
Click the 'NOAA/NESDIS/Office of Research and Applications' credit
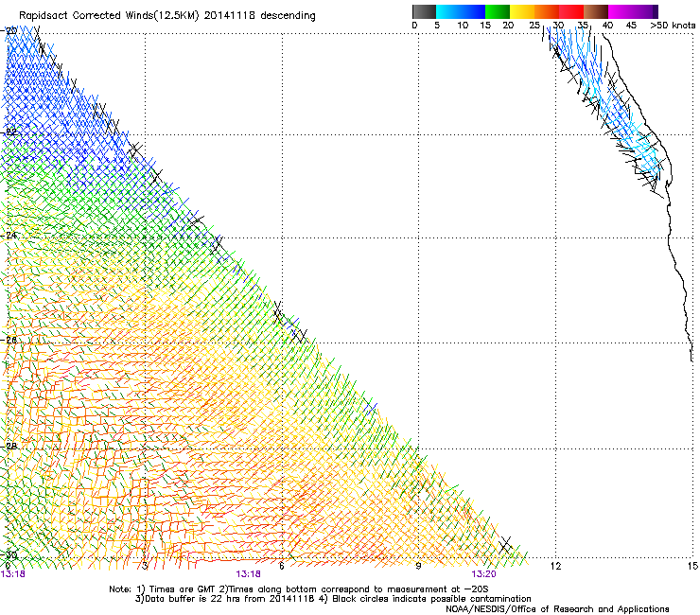click(x=557, y=609)
